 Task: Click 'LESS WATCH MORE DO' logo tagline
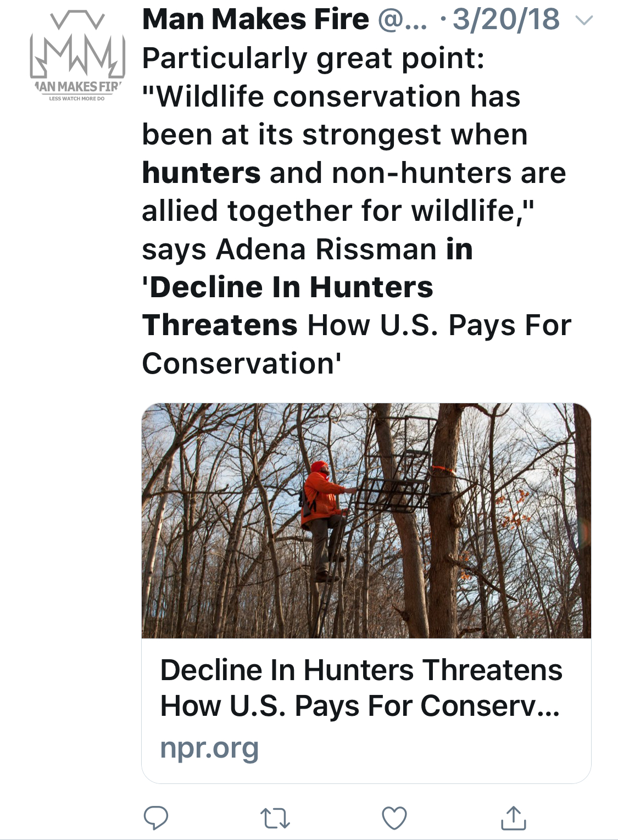[x=77, y=99]
